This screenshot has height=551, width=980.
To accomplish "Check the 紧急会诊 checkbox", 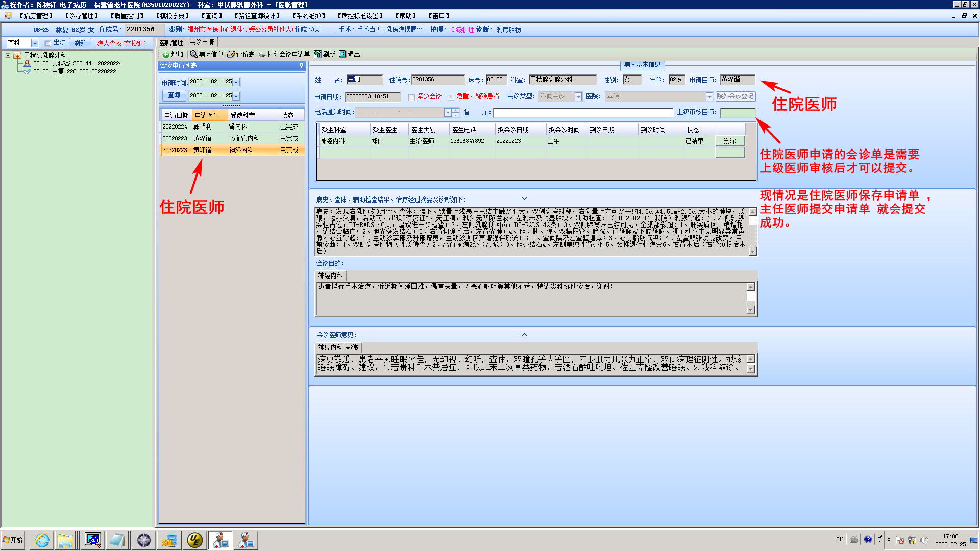I will (x=412, y=97).
